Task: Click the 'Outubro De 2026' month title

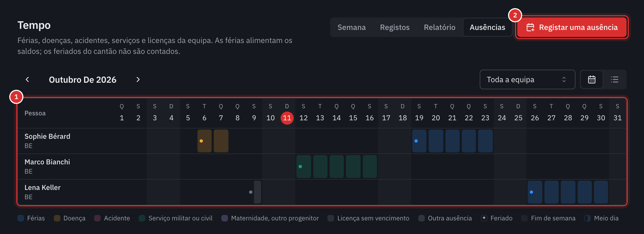Action: [x=83, y=79]
